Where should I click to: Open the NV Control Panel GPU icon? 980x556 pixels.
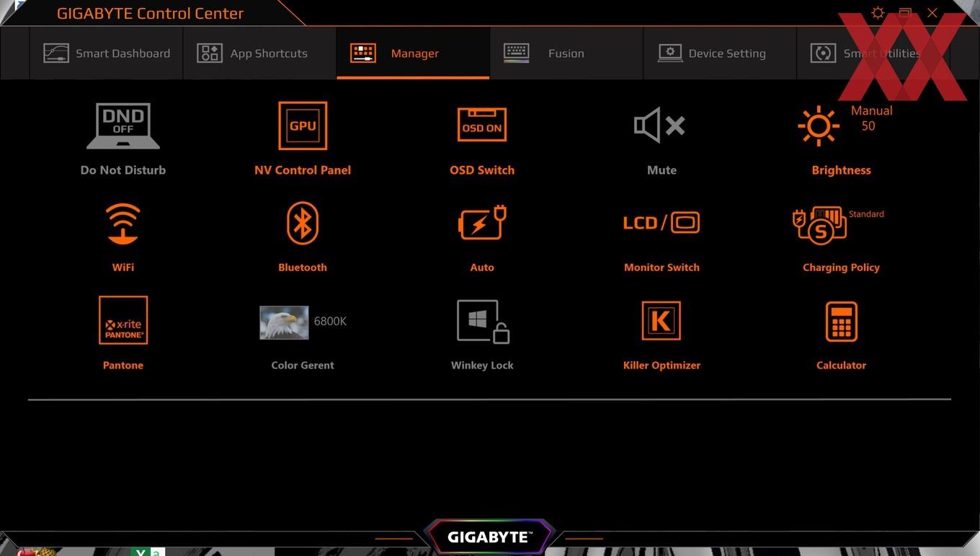click(x=303, y=125)
